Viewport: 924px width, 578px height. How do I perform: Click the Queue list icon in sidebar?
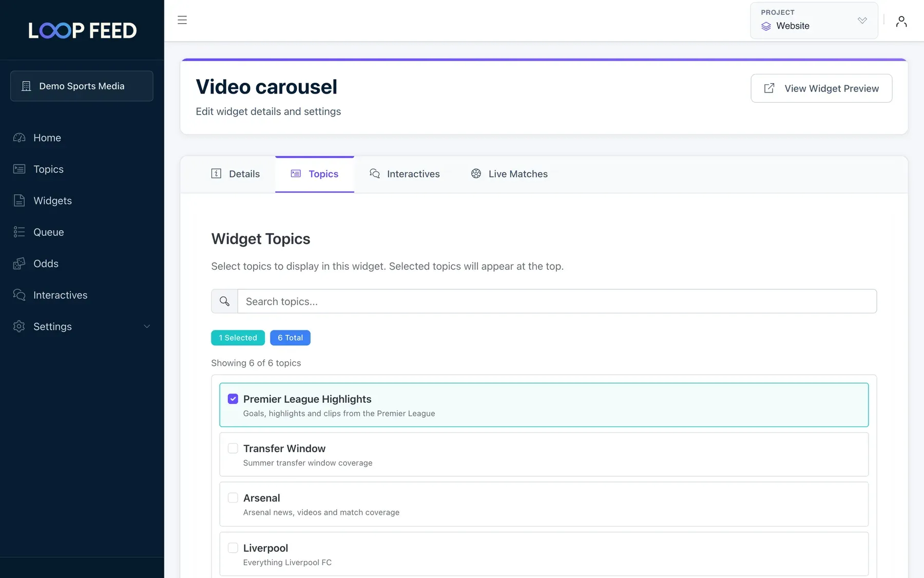coord(19,232)
